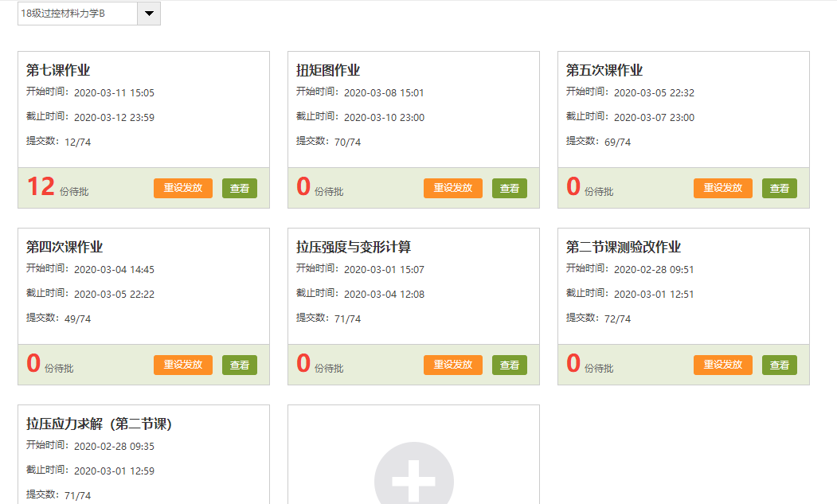Open the class selector dropdown arrow

pos(149,14)
